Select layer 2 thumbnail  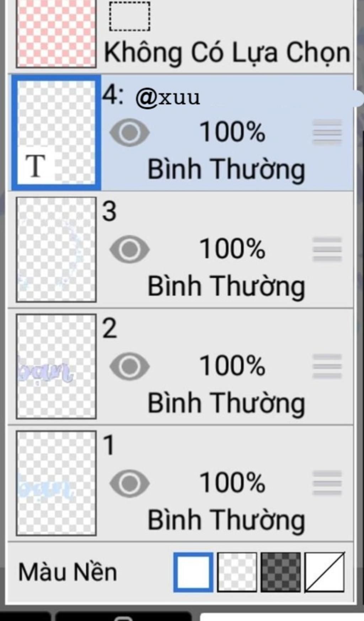pos(56,366)
